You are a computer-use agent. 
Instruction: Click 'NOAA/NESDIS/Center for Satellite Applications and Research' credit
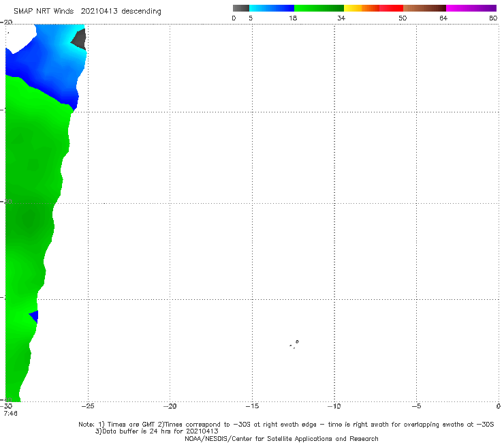(x=281, y=439)
